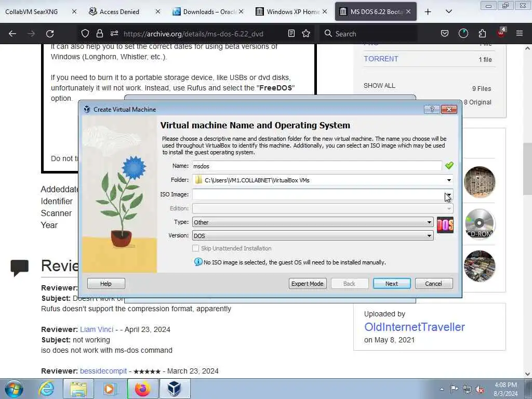Switch to Firefox in taskbar

point(142,389)
